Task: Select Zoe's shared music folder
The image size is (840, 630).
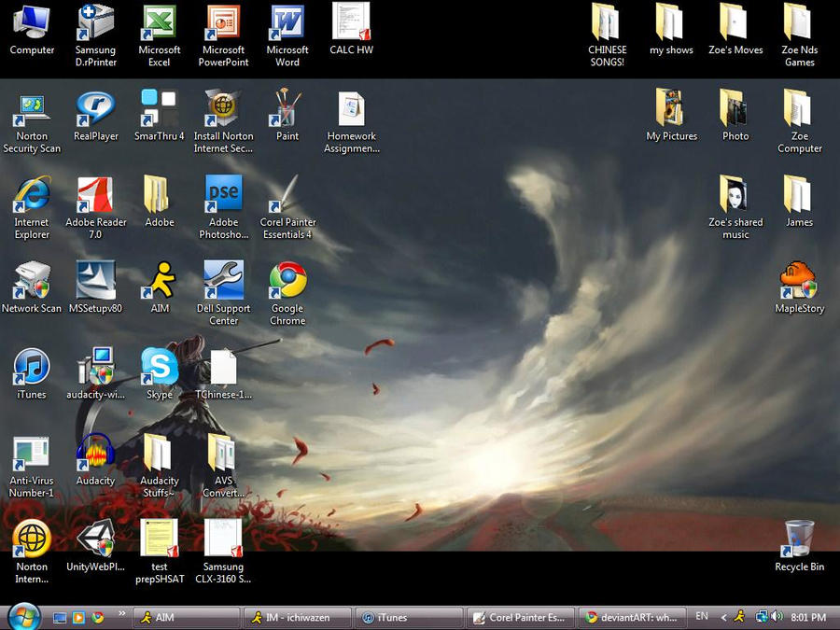Action: coord(735,208)
